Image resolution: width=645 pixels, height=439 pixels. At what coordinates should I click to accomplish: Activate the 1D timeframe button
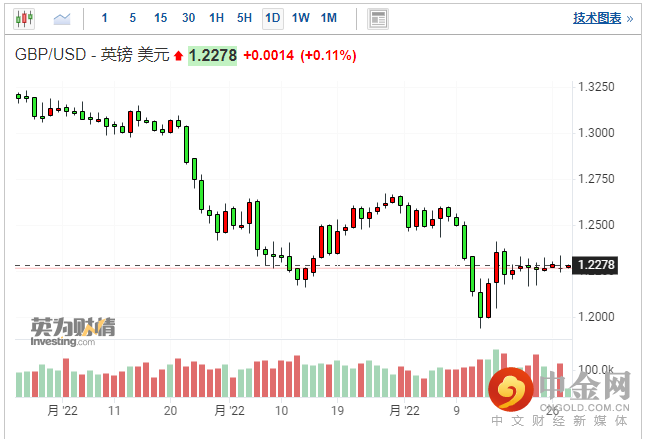[272, 18]
